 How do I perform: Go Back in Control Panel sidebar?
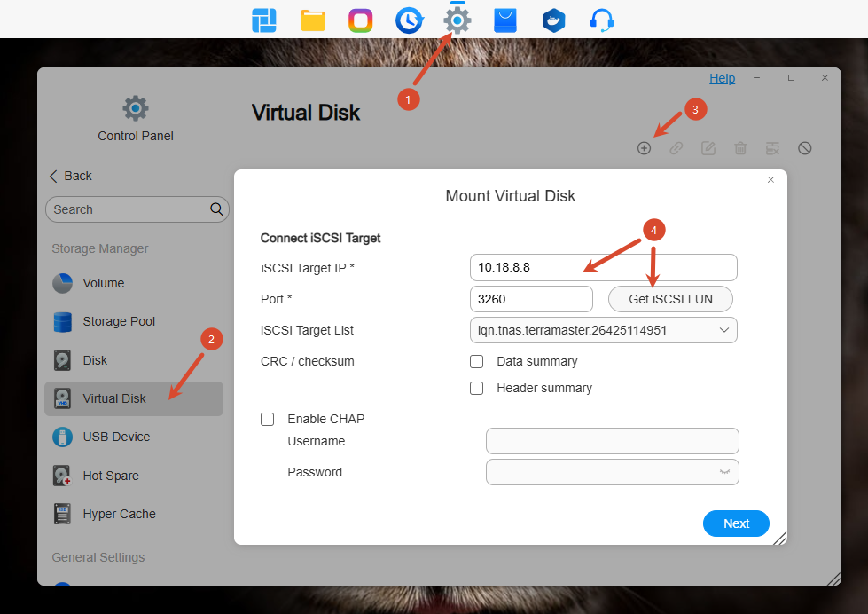70,177
